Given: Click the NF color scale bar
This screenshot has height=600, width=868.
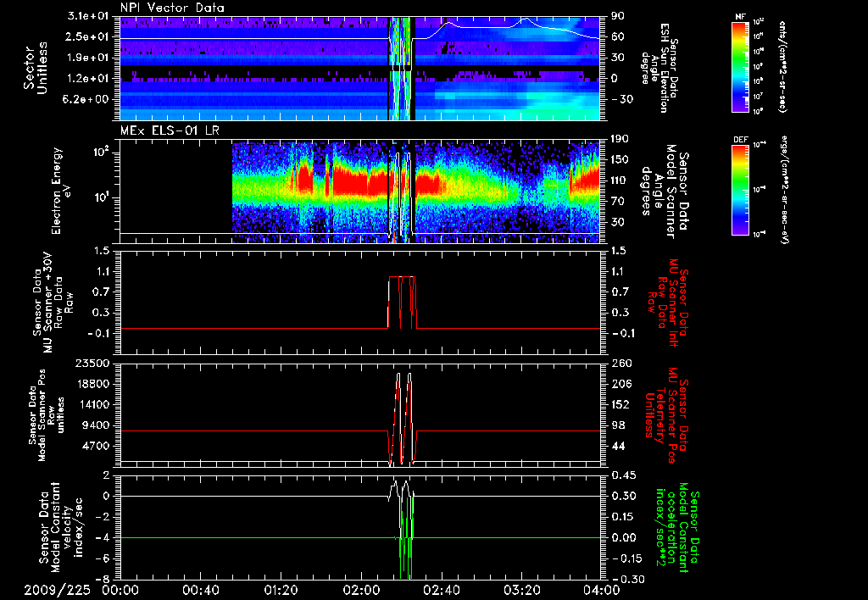Looking at the screenshot, I should tap(741, 66).
